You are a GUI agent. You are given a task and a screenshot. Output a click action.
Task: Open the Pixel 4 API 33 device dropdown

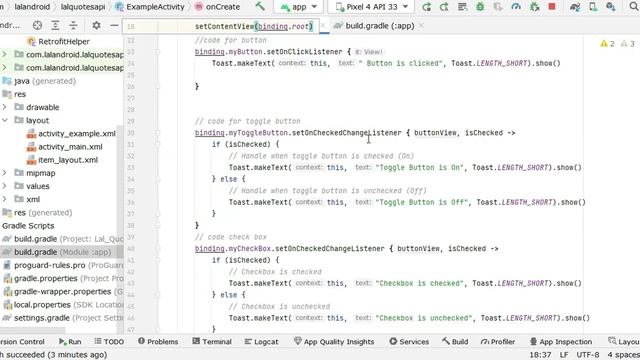[x=371, y=7]
